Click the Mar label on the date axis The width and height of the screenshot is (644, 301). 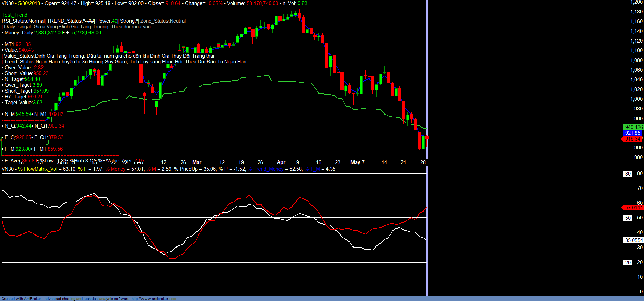click(197, 162)
